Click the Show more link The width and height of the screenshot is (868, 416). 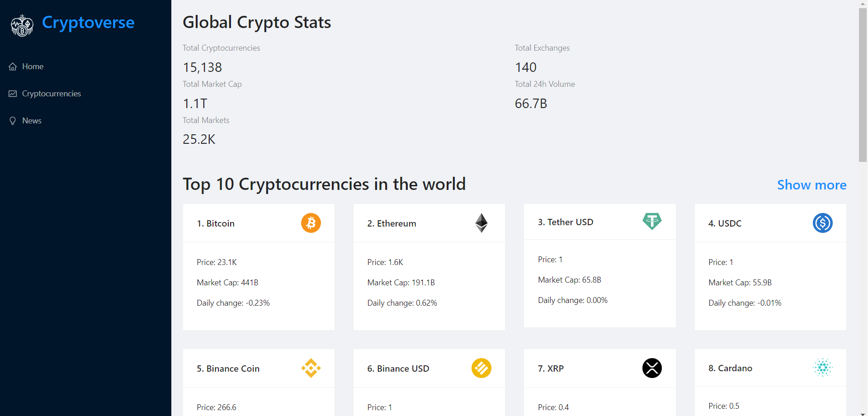coord(811,184)
